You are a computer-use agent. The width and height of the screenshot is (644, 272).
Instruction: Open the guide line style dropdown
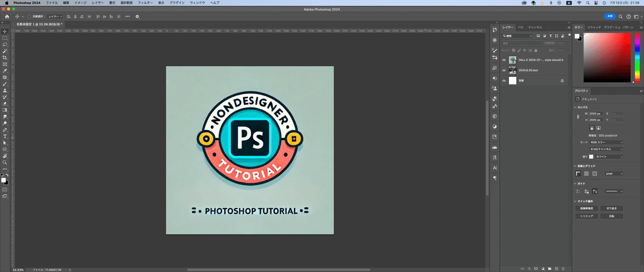tap(614, 191)
